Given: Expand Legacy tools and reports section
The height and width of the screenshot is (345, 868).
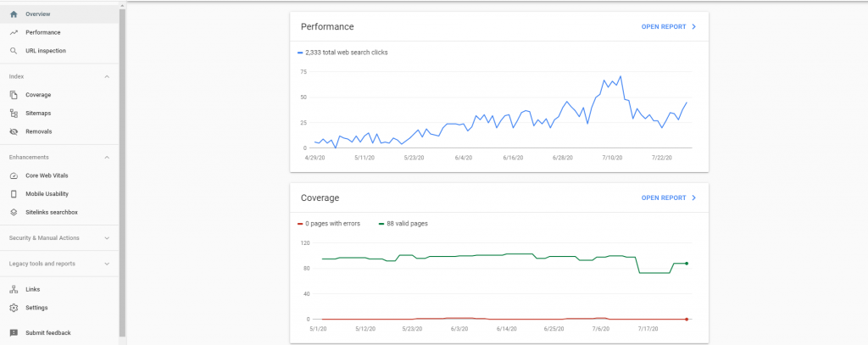Looking at the screenshot, I should tap(107, 264).
